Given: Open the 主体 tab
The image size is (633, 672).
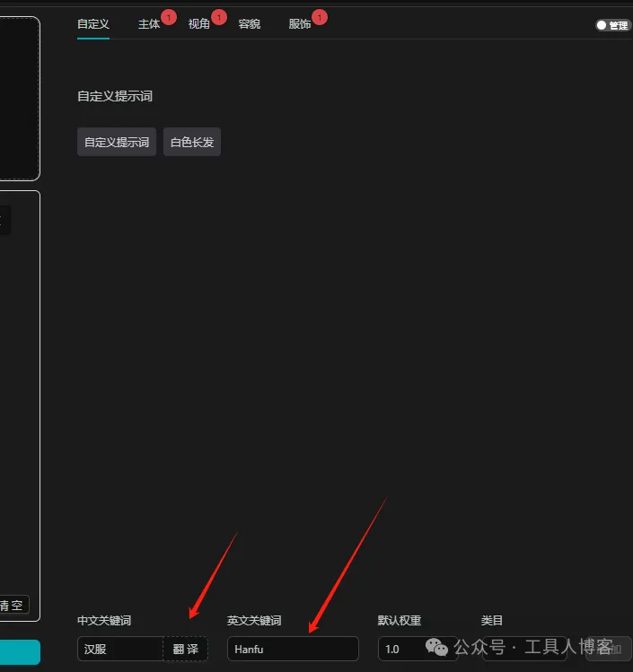Looking at the screenshot, I should coord(149,24).
